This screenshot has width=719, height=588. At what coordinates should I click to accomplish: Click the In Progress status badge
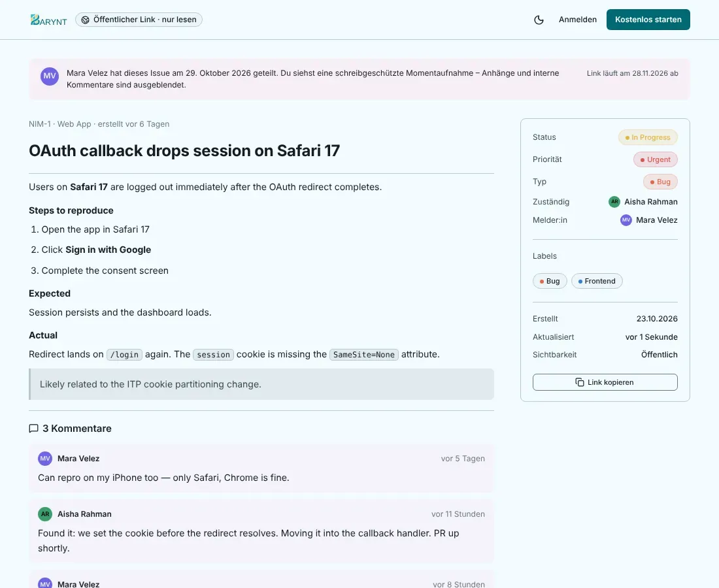coord(648,137)
